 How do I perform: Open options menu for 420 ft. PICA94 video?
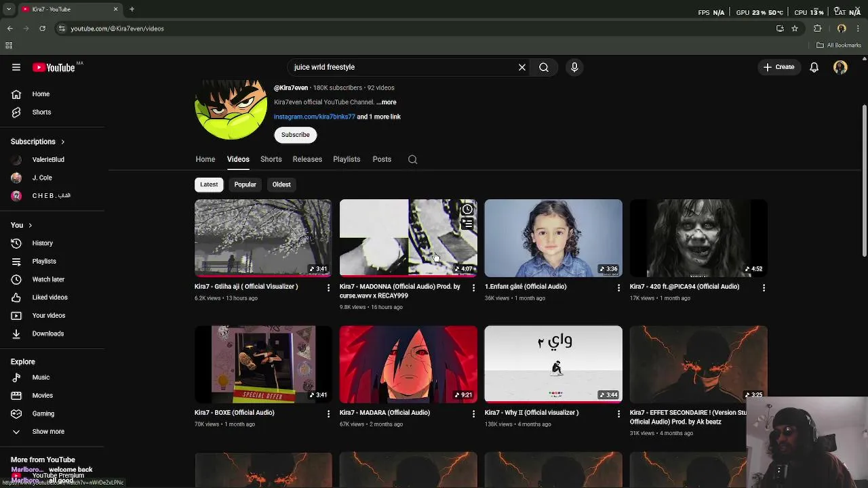[764, 288]
